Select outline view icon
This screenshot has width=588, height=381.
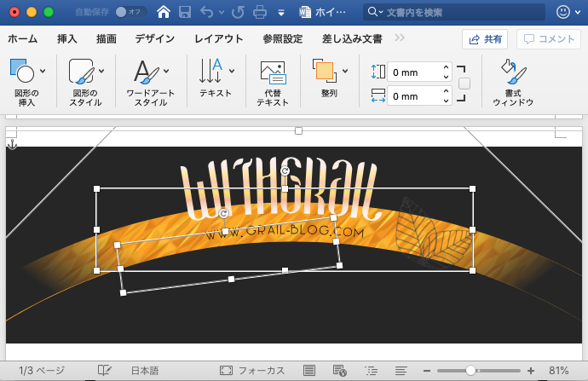tap(372, 371)
